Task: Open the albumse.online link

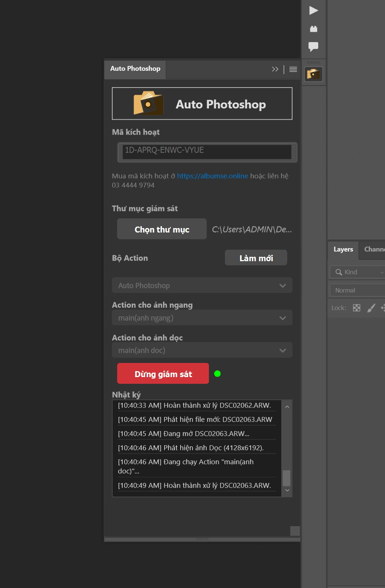Action: click(x=212, y=176)
